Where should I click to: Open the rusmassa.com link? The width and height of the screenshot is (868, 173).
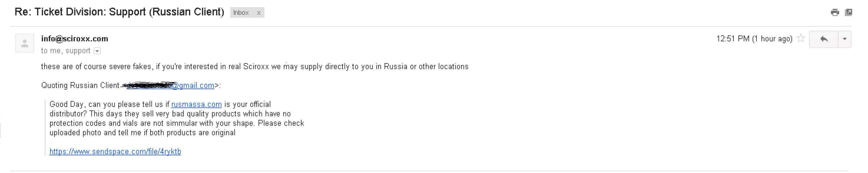pos(196,105)
